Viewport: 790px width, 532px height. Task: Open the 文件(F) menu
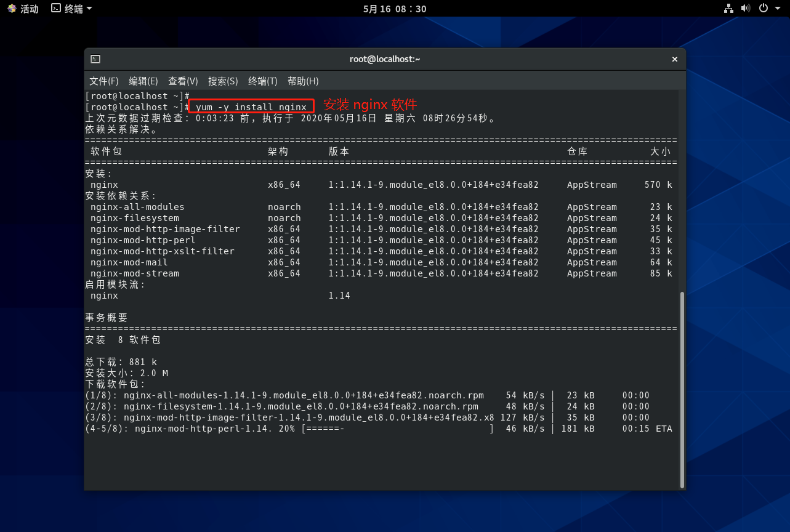[103, 81]
